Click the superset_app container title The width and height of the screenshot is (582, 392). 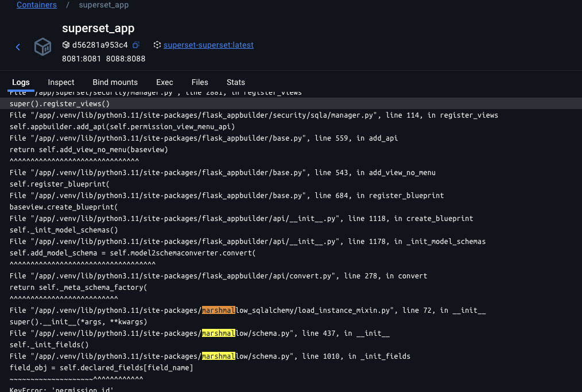(98, 28)
